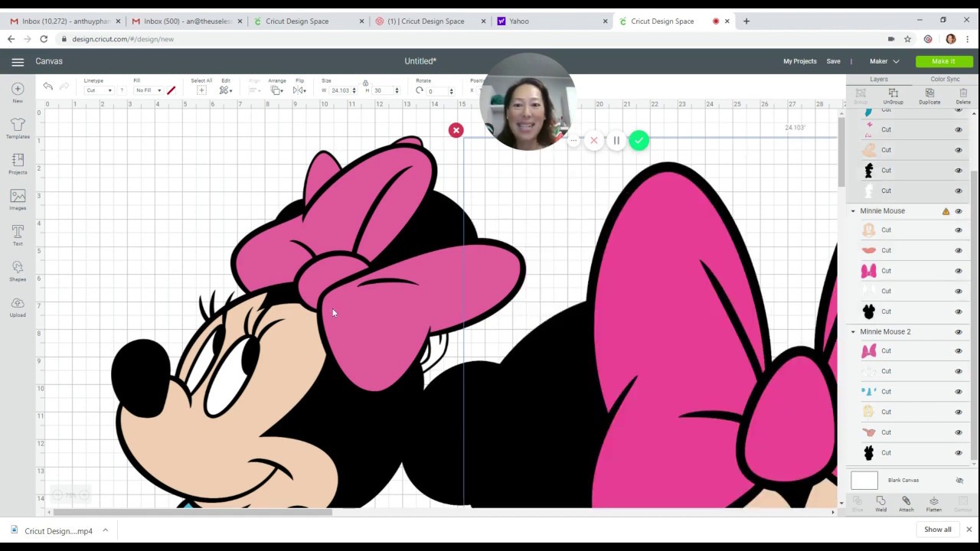Open the Edit tools
This screenshot has width=980, height=551.
225,90
